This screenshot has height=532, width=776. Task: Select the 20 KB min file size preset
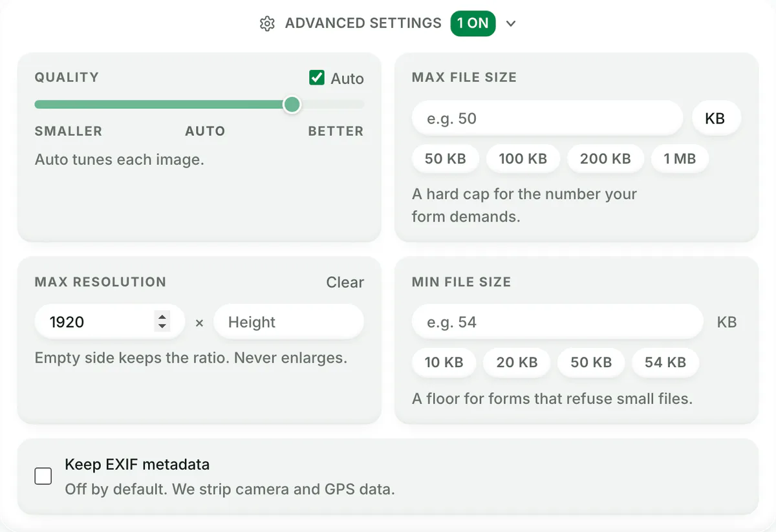click(517, 363)
